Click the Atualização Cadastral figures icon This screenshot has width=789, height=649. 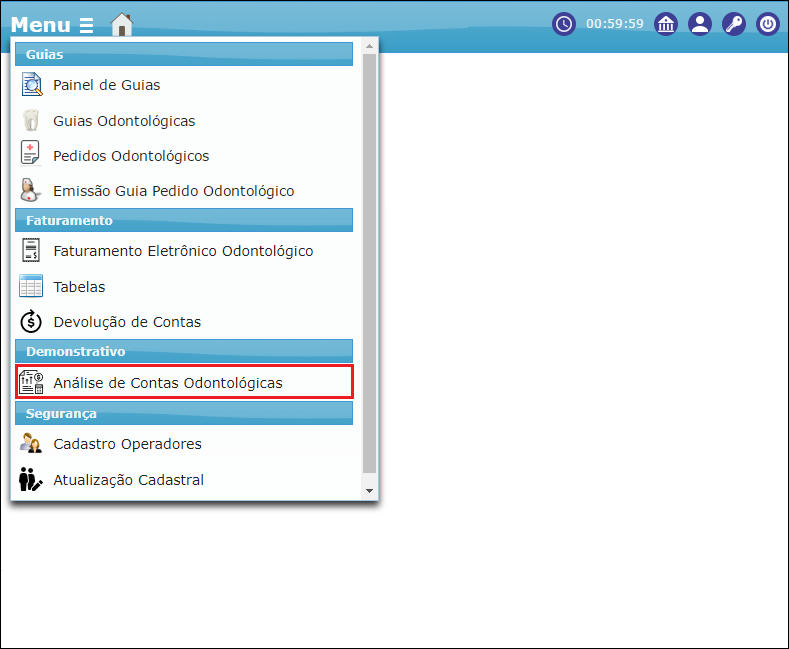(31, 479)
